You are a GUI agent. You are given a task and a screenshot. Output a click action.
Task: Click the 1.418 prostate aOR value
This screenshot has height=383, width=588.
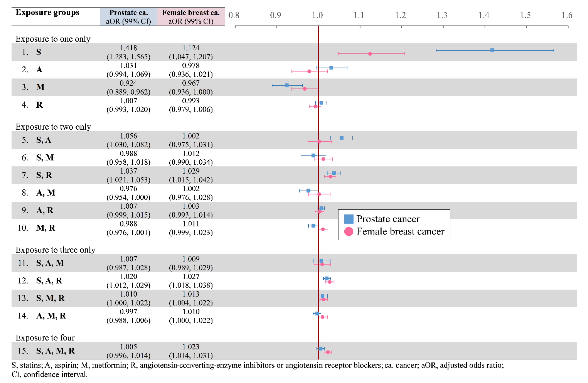128,48
